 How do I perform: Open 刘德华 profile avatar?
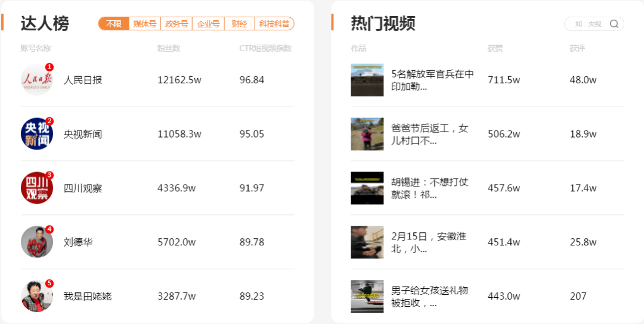(x=37, y=242)
